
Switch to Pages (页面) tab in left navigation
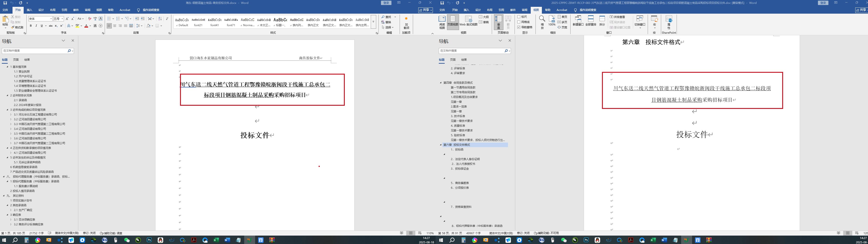coord(16,60)
